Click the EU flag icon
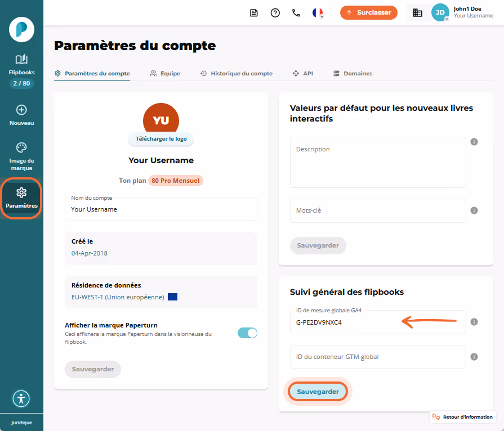The image size is (504, 431). (x=173, y=297)
